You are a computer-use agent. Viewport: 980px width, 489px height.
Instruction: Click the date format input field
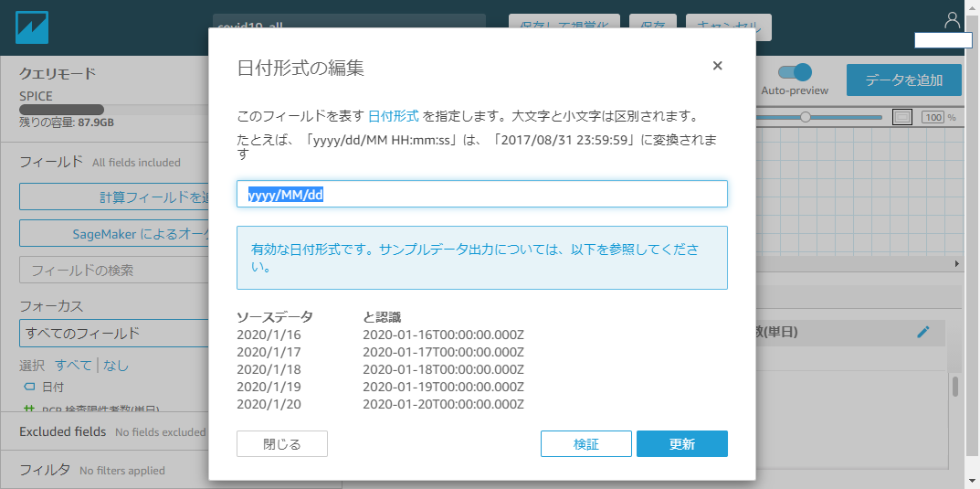pos(482,194)
